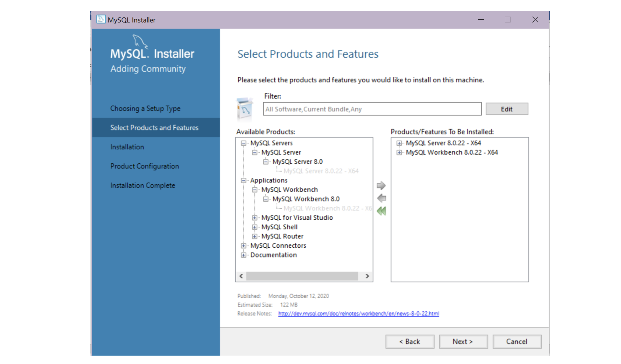
Task: Click the Next button
Action: tap(463, 341)
